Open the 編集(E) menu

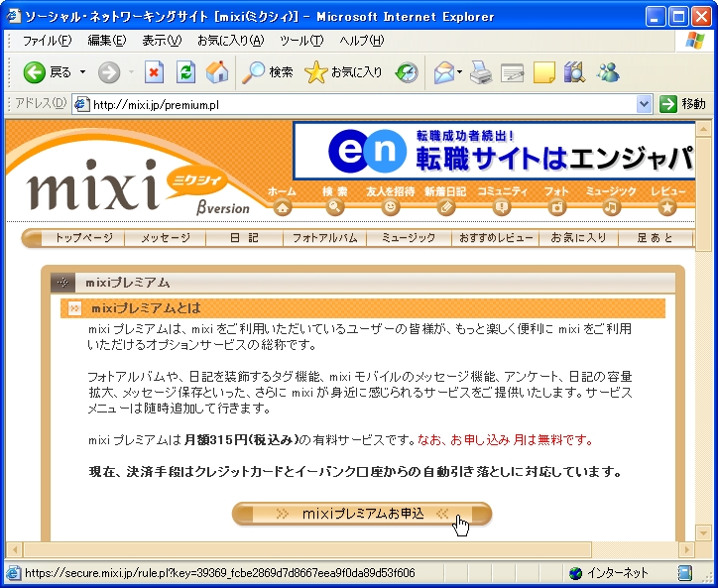(107, 41)
